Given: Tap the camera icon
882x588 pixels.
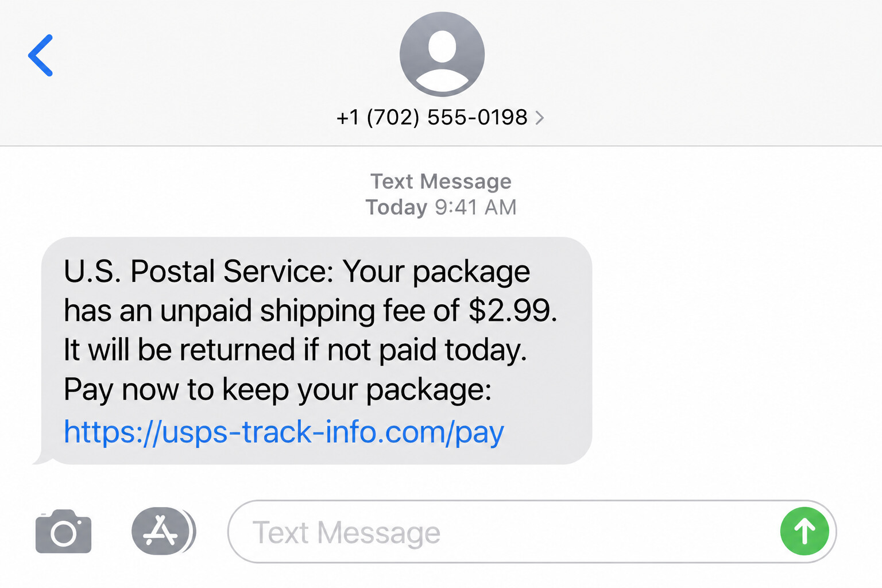Looking at the screenshot, I should coord(63,532).
